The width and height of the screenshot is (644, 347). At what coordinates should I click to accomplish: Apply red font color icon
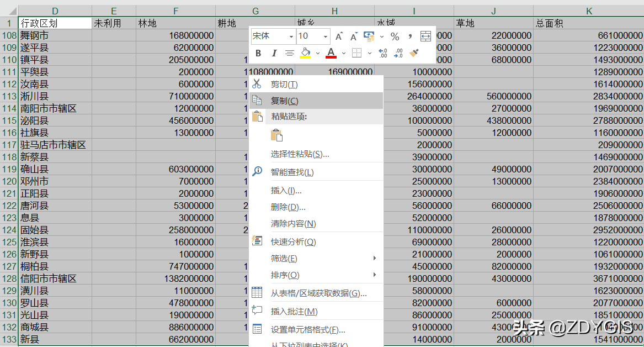tap(331, 53)
